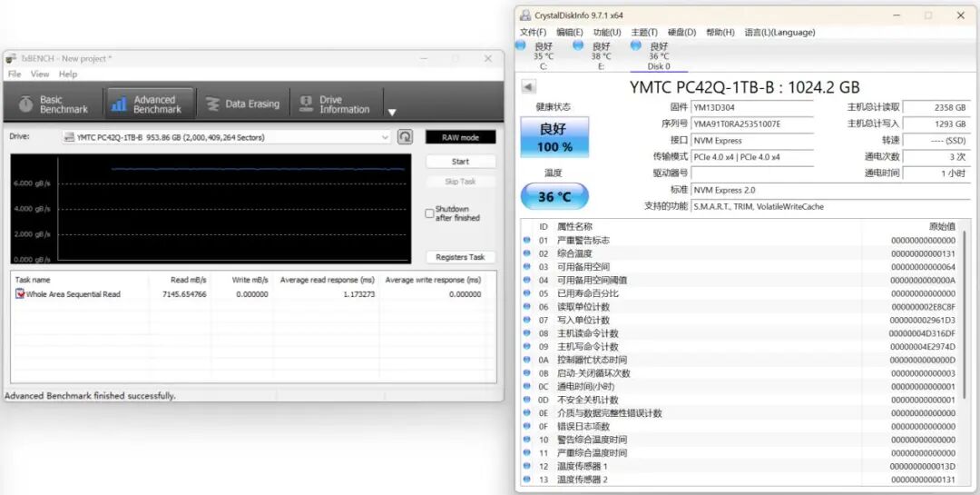Open the 功能(U) menu
The width and height of the screenshot is (980, 495).
click(607, 32)
